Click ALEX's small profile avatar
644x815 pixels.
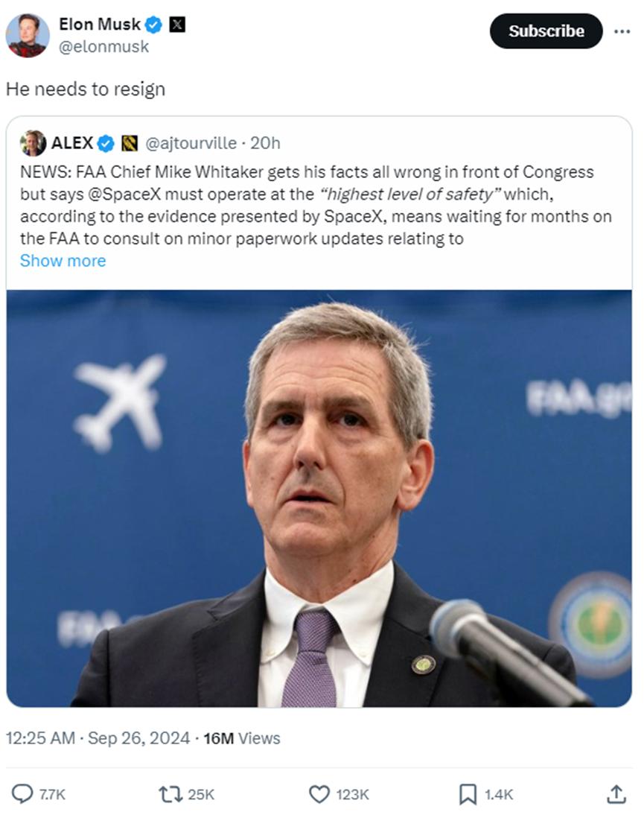[34, 142]
